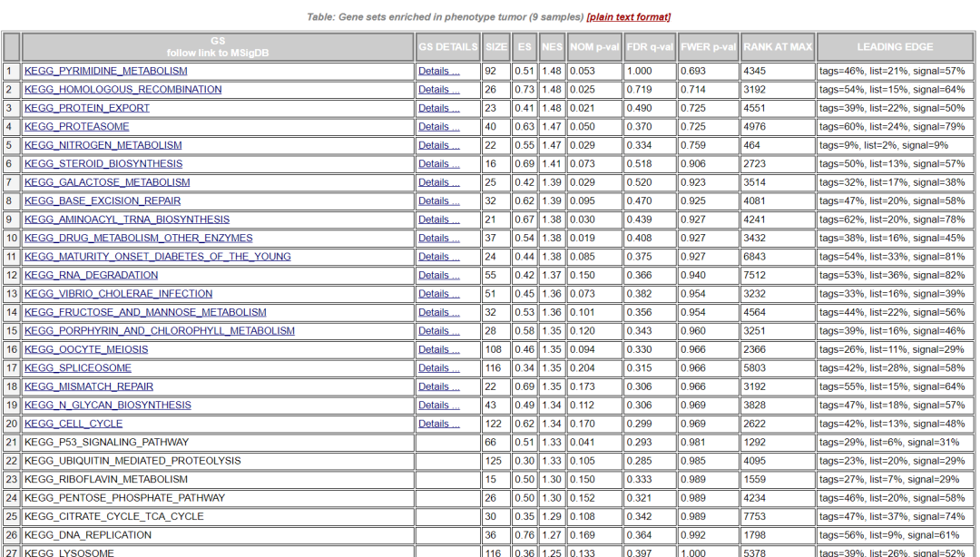Image resolution: width=980 pixels, height=557 pixels.
Task: Click the GS DETAILS column header
Action: point(448,47)
